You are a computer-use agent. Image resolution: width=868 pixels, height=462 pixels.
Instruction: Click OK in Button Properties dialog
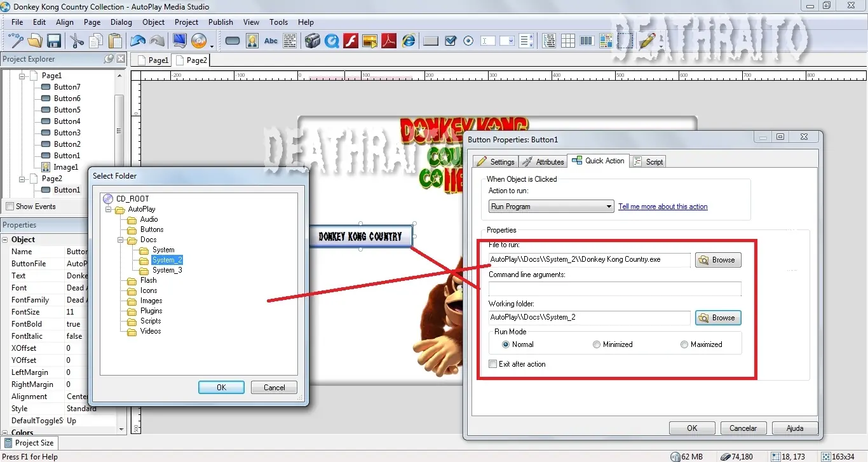pyautogui.click(x=692, y=428)
